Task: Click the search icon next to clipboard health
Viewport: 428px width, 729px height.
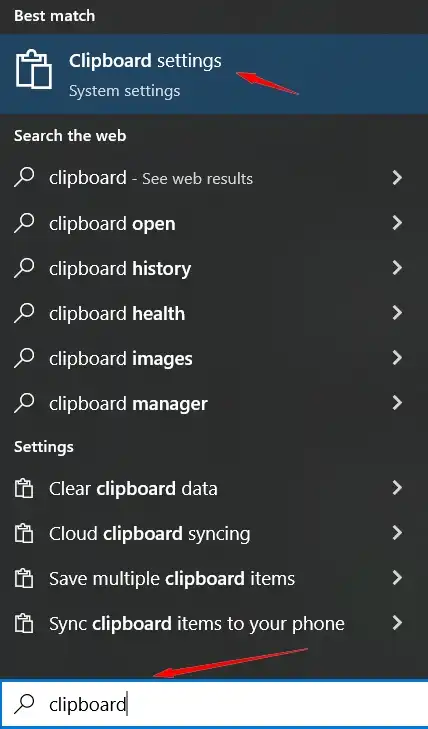Action: [24, 313]
